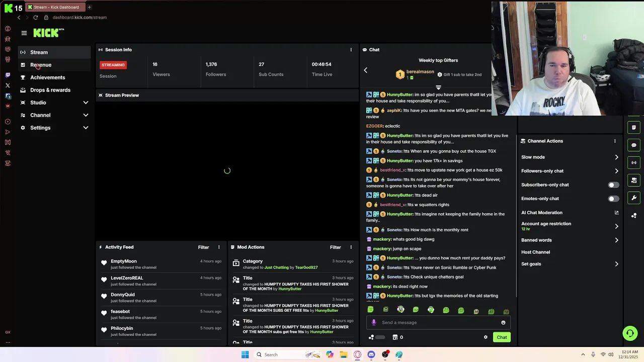Click the camera panel icon in right rail
The width and height of the screenshot is (644, 362).
coord(634,180)
